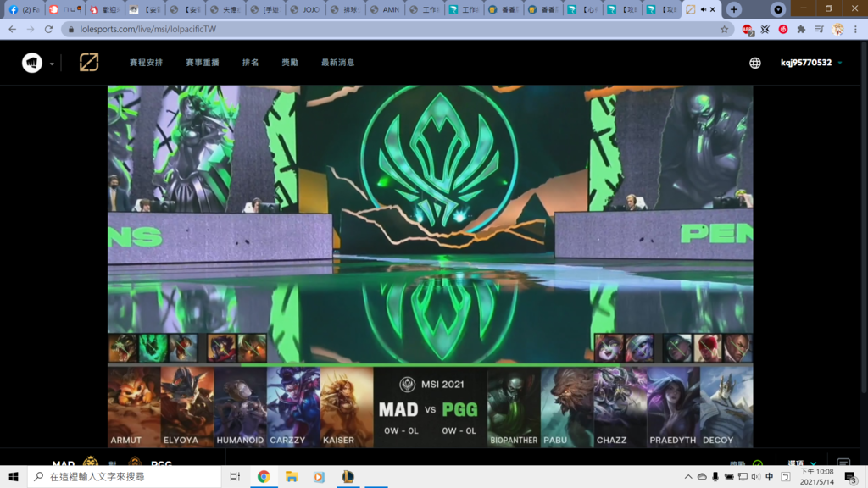The image size is (868, 488).
Task: Open Chrome from the taskbar
Action: pos(264,476)
